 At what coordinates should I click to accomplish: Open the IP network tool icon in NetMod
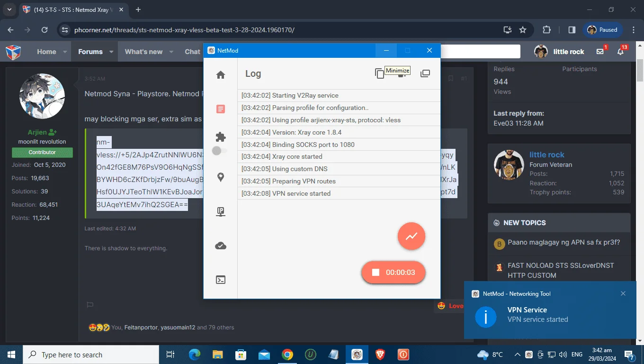pos(220,212)
